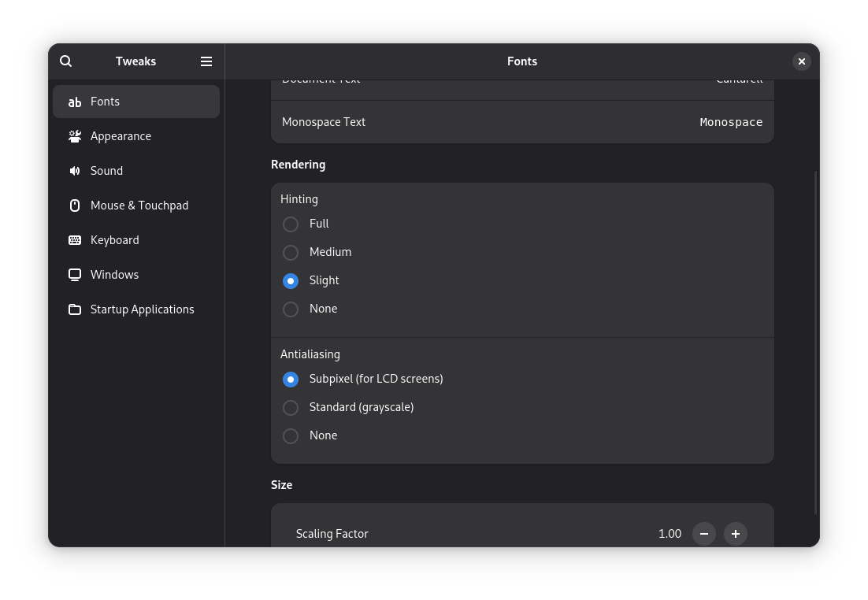Increase the Scaling Factor
The width and height of the screenshot is (868, 600).
735,534
